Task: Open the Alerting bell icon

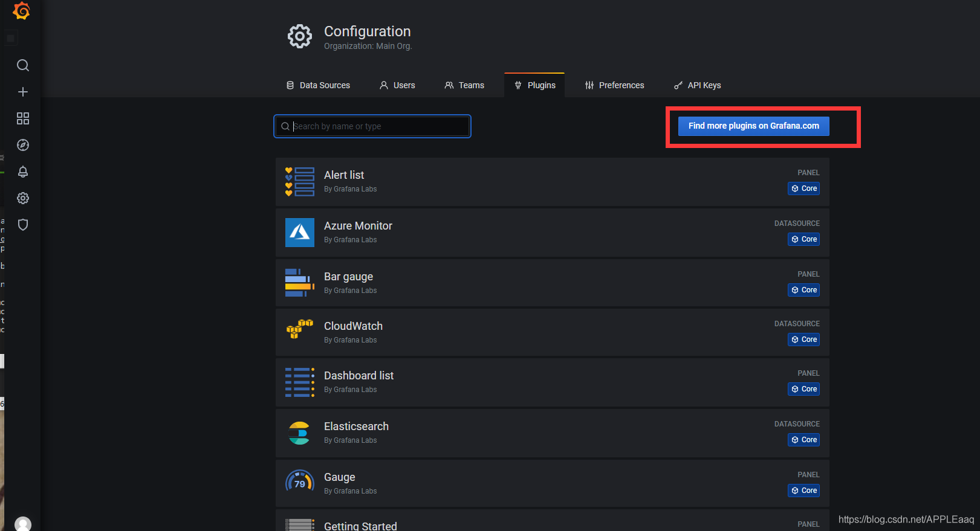Action: pos(23,172)
